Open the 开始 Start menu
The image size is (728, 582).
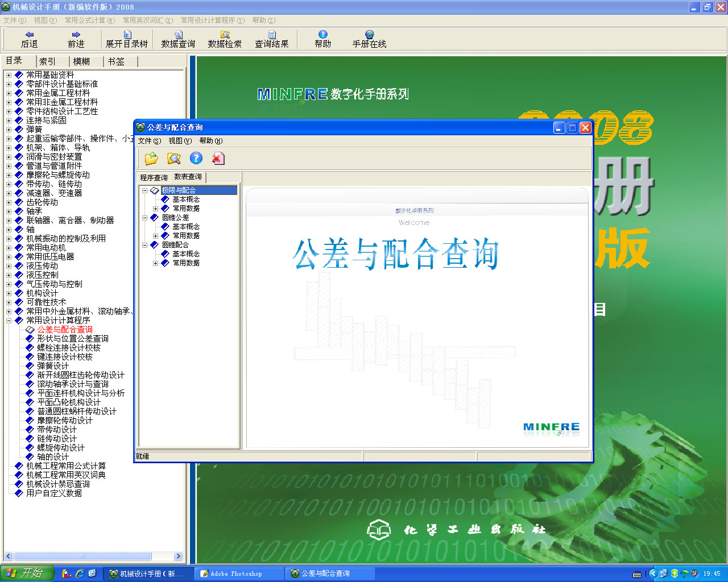tap(27, 573)
